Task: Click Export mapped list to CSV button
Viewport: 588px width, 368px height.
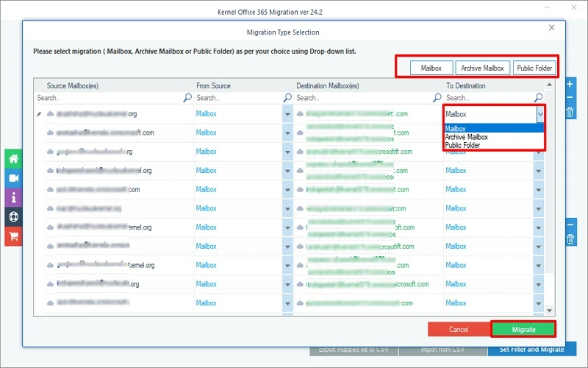Action: coord(354,349)
